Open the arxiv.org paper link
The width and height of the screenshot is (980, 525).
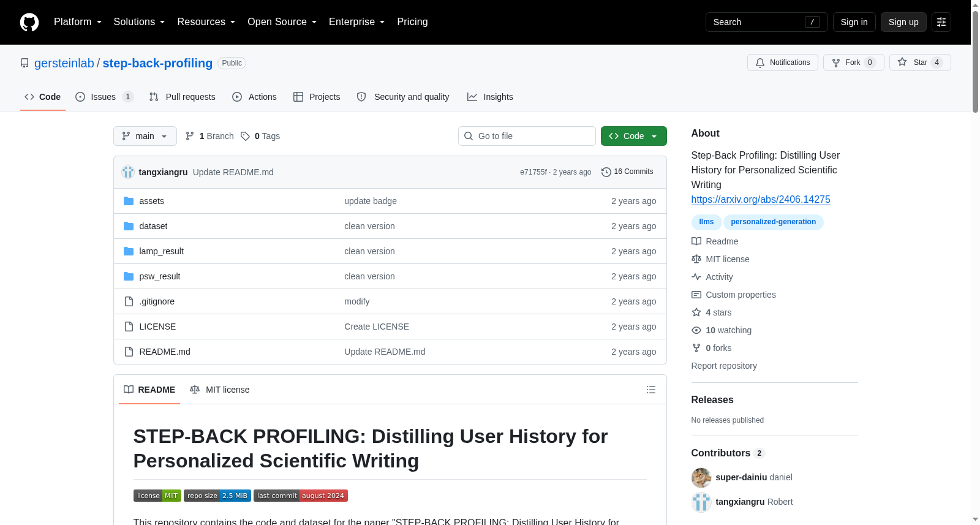click(761, 199)
